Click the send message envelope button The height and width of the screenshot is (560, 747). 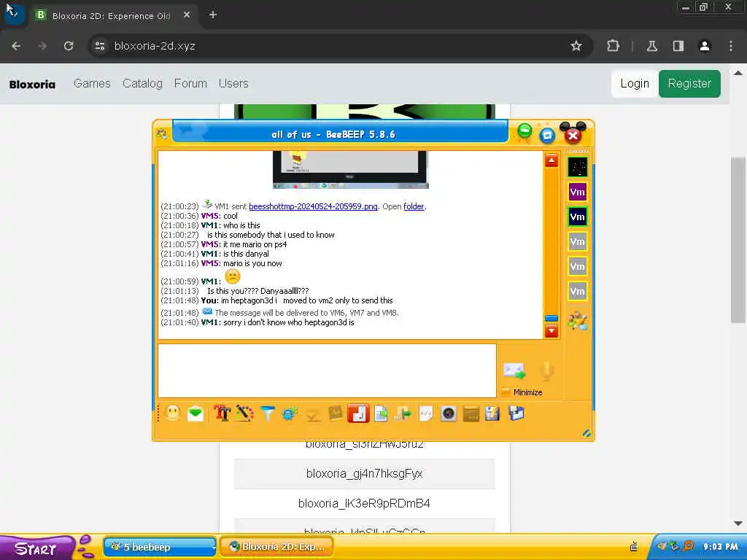point(514,370)
